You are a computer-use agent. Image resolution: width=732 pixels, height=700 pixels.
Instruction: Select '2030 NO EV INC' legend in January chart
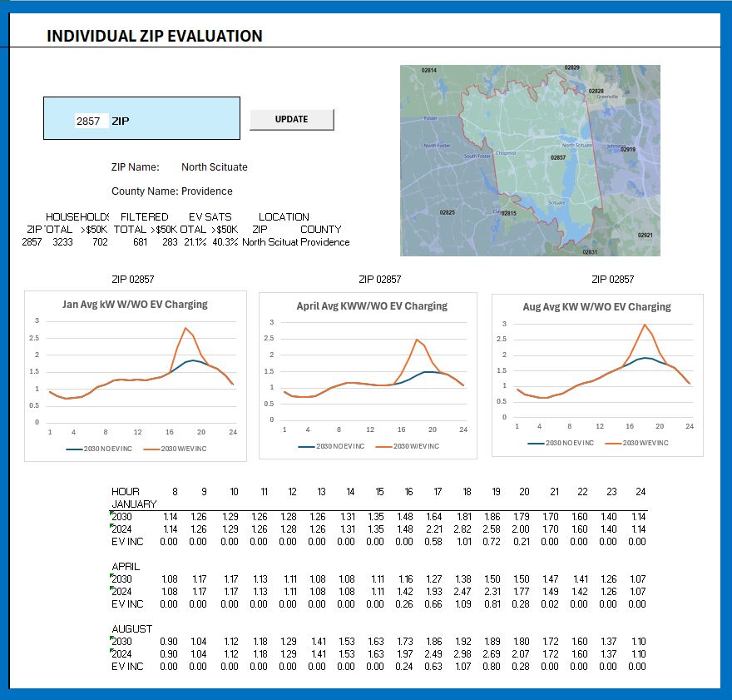tap(99, 449)
